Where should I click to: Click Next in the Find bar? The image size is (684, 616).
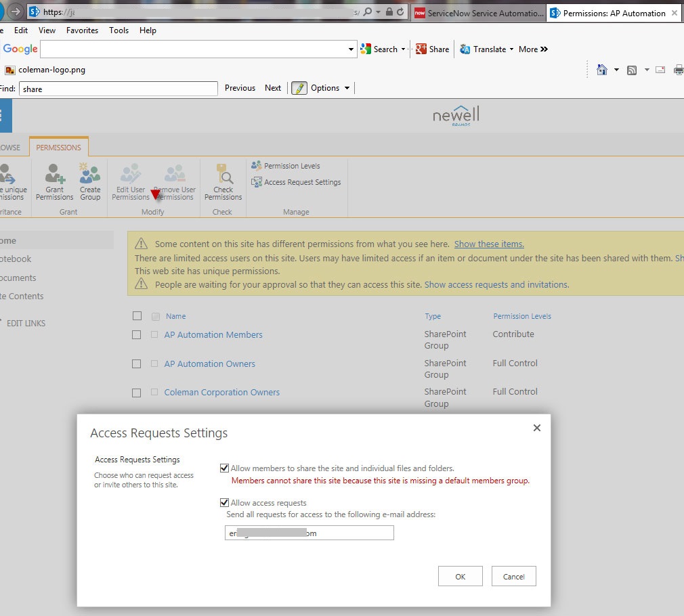coord(273,88)
